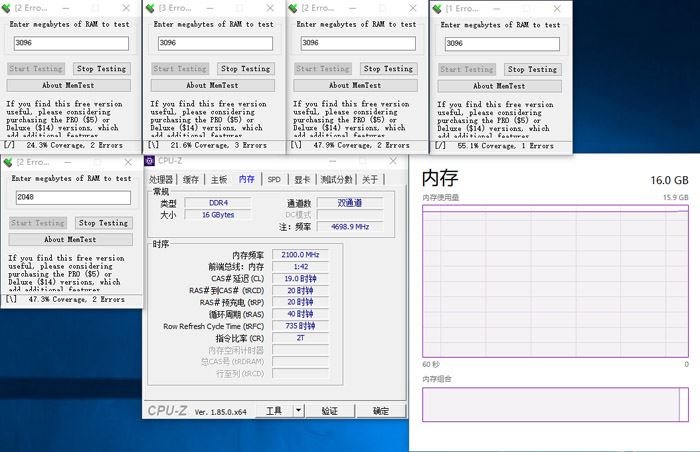Image resolution: width=700 pixels, height=452 pixels.
Task: Click greyed Start Testing in the 24.3% Coverage window
Action: (36, 68)
